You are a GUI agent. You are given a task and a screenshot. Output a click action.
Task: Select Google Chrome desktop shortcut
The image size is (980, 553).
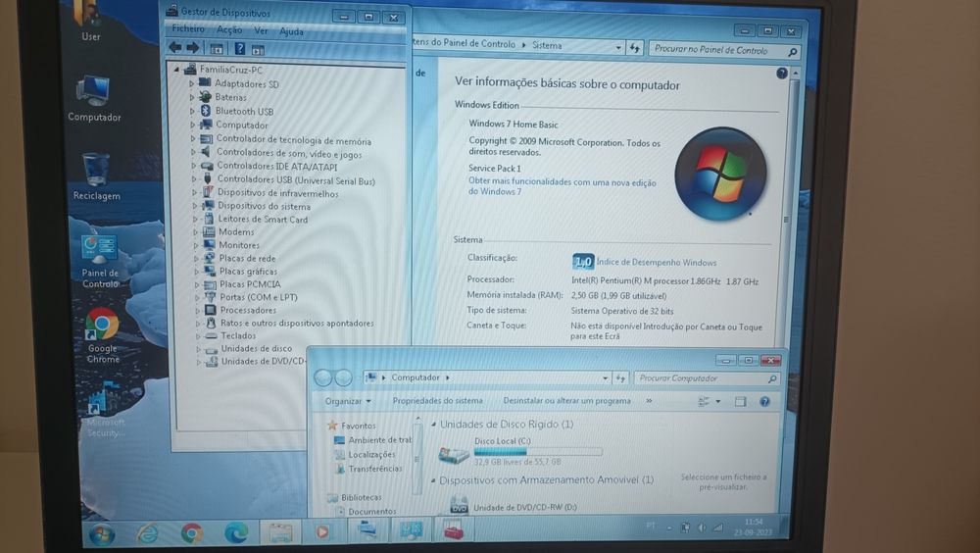[103, 336]
